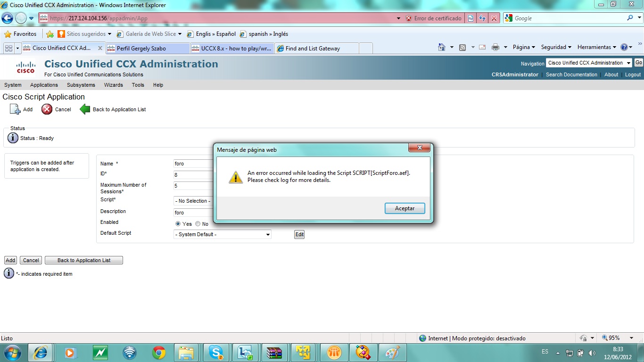644x362 pixels.
Task: Click the quick tabs grid icon
Action: [x=8, y=48]
